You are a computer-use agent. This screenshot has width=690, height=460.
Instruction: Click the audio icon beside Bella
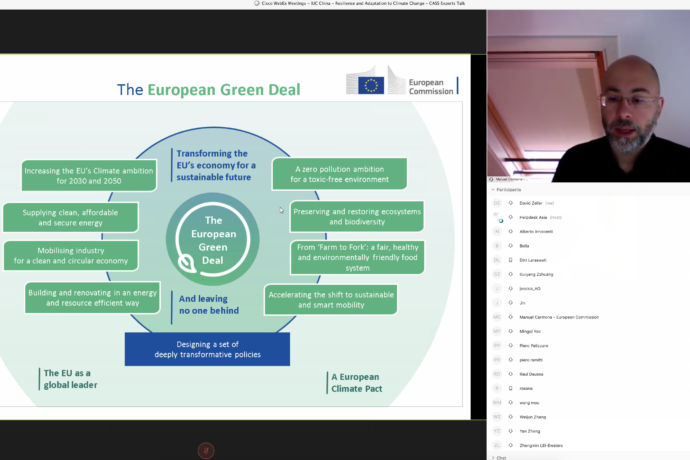510,246
